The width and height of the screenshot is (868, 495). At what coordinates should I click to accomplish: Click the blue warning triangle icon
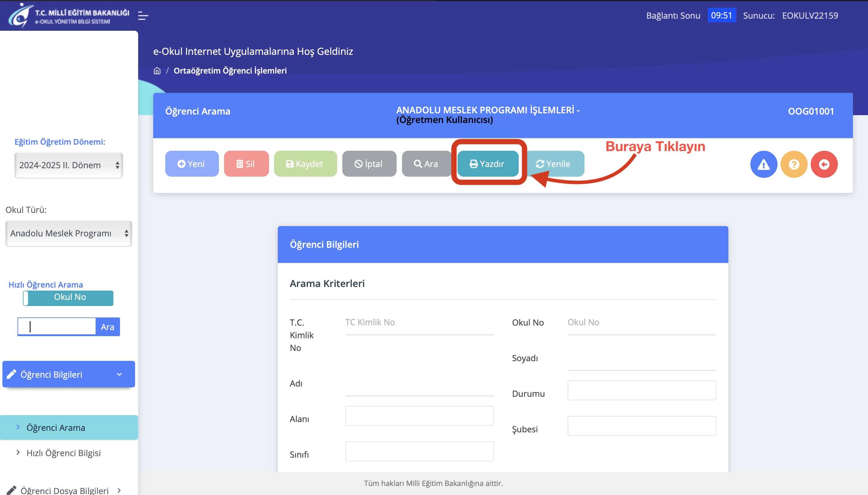point(763,164)
